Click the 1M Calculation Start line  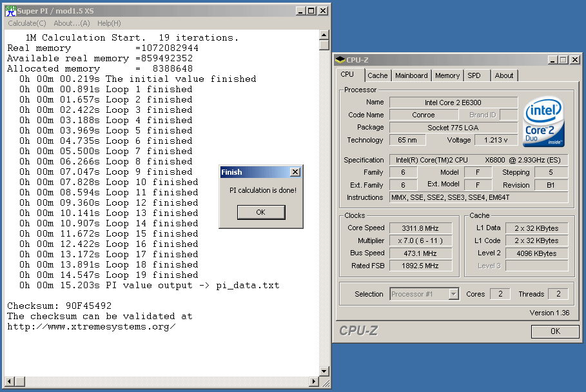tap(132, 38)
